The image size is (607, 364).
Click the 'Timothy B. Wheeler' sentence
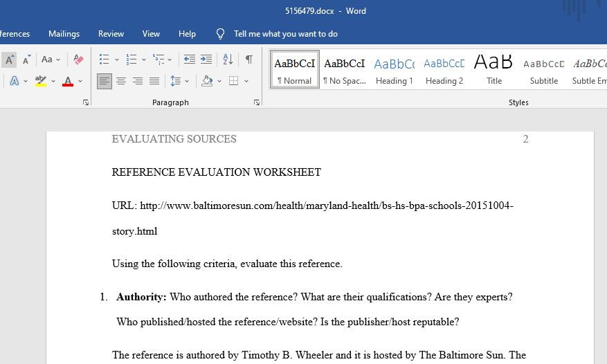tap(319, 355)
